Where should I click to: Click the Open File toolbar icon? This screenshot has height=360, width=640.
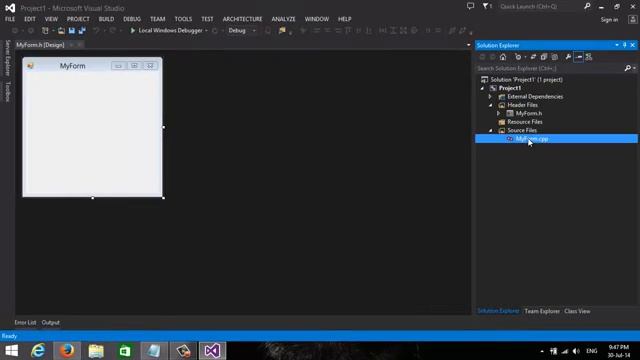[61, 31]
